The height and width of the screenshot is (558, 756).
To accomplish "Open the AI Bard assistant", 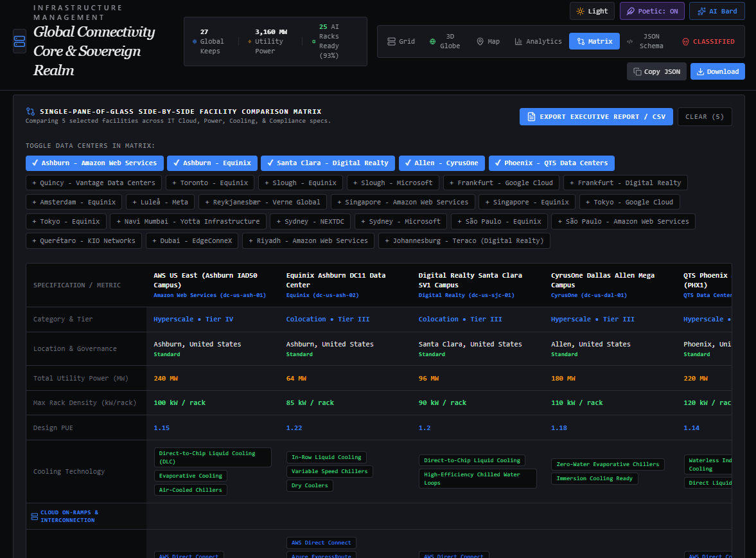I will pos(717,11).
